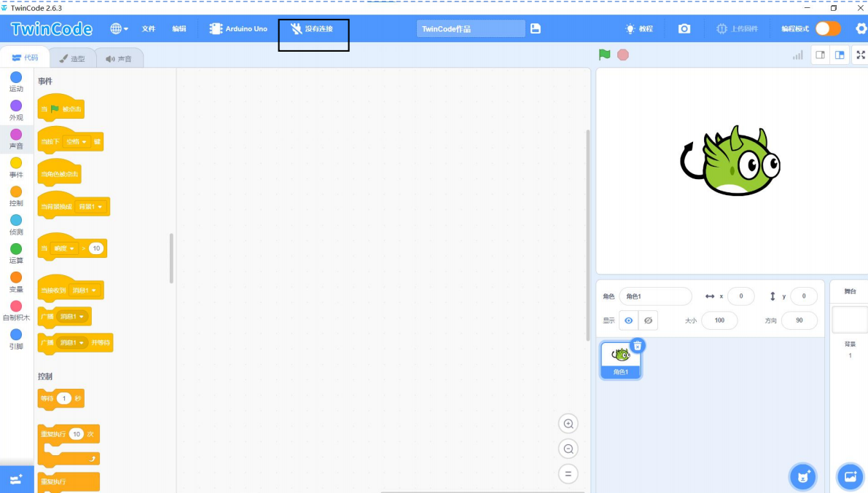Image resolution: width=868 pixels, height=493 pixels.
Task: Expand the 空格 key dropdown in block
Action: pyautogui.click(x=76, y=141)
